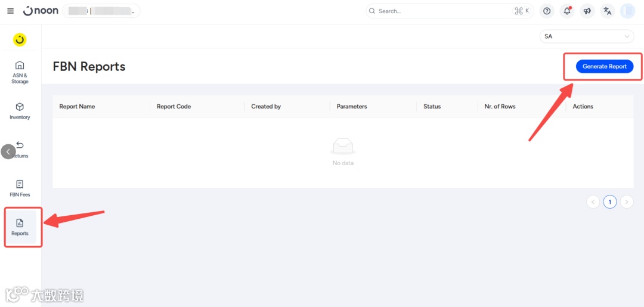The image size is (644, 307).
Task: Expand the SA country dropdown
Action: point(587,36)
